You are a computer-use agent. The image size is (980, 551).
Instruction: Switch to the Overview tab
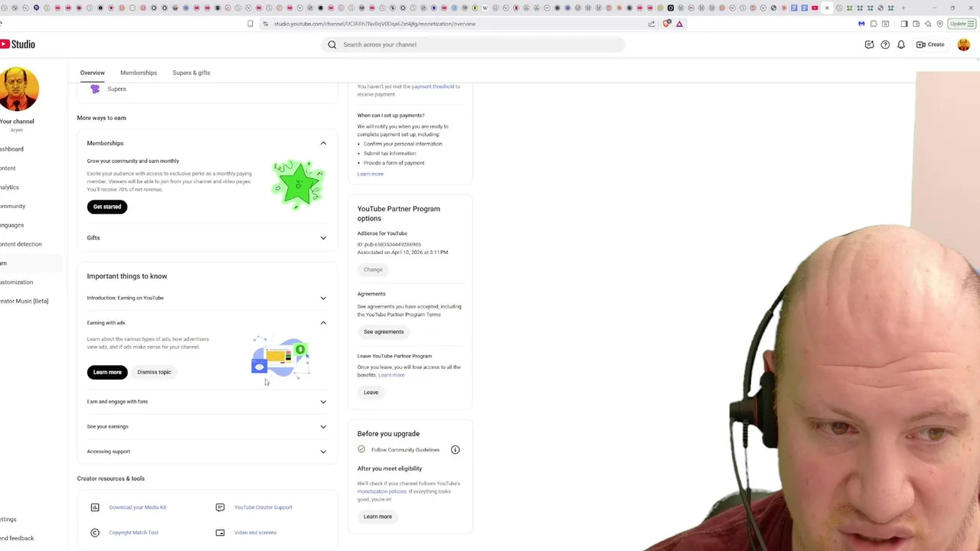[x=92, y=73]
